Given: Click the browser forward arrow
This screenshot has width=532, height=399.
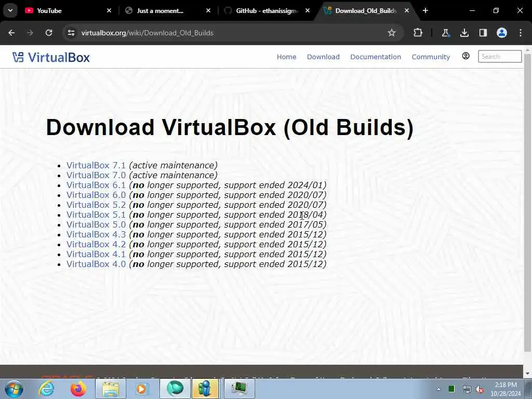Looking at the screenshot, I should (30, 33).
